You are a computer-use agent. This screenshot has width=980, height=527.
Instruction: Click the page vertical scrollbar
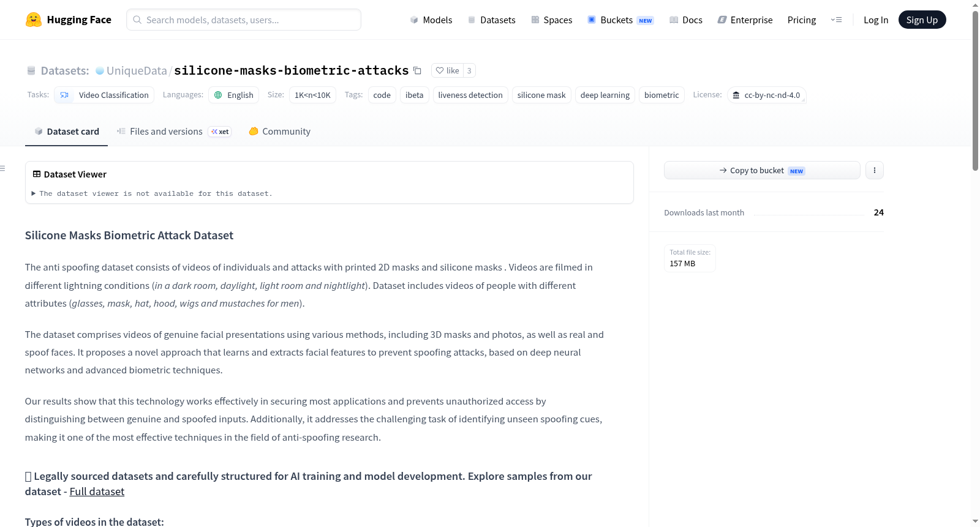[x=975, y=92]
